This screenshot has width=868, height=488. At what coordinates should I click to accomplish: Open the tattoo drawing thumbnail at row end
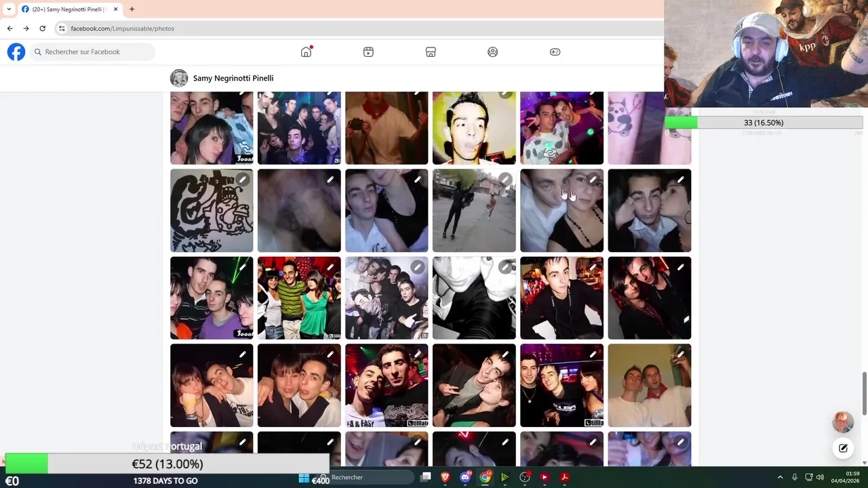pos(650,128)
